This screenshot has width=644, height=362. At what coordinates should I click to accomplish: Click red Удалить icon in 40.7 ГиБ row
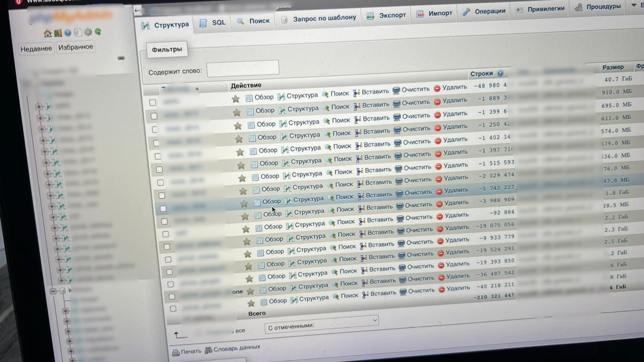tap(437, 88)
